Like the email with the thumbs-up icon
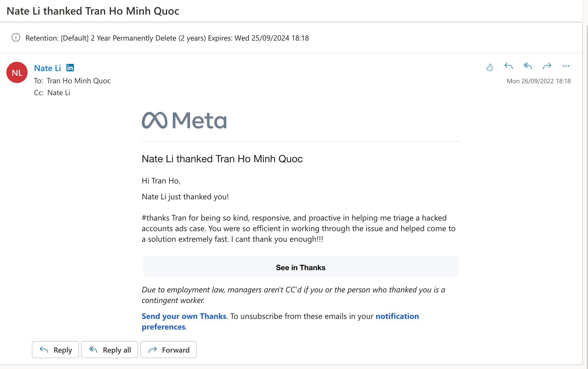 tap(490, 67)
